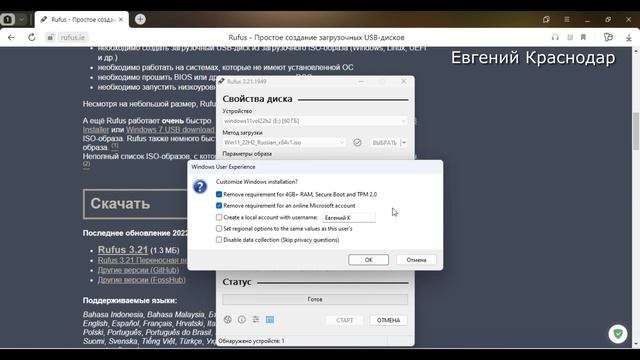Click Отмена in Windows User Experience dialog
Viewport: 640px width, 360px height.
(x=416, y=260)
